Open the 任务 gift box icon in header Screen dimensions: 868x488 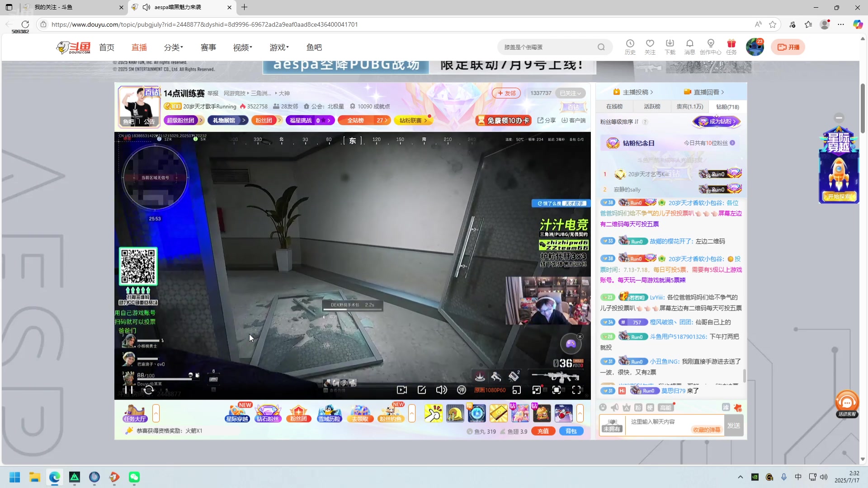tap(731, 47)
